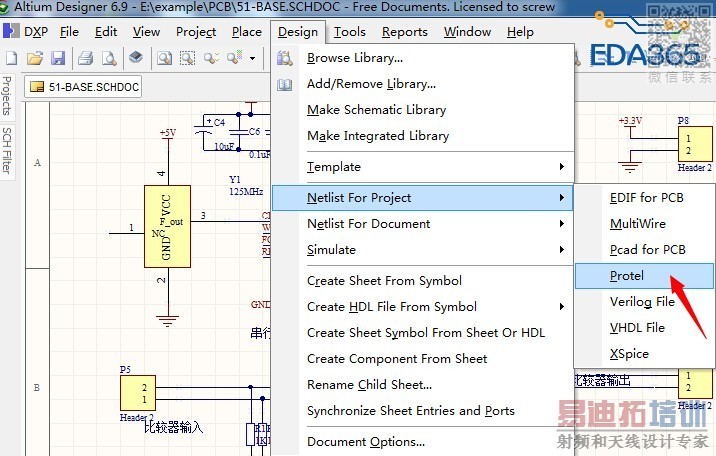The width and height of the screenshot is (716, 456).
Task: Click the P5 Header 2 component
Action: click(x=138, y=393)
